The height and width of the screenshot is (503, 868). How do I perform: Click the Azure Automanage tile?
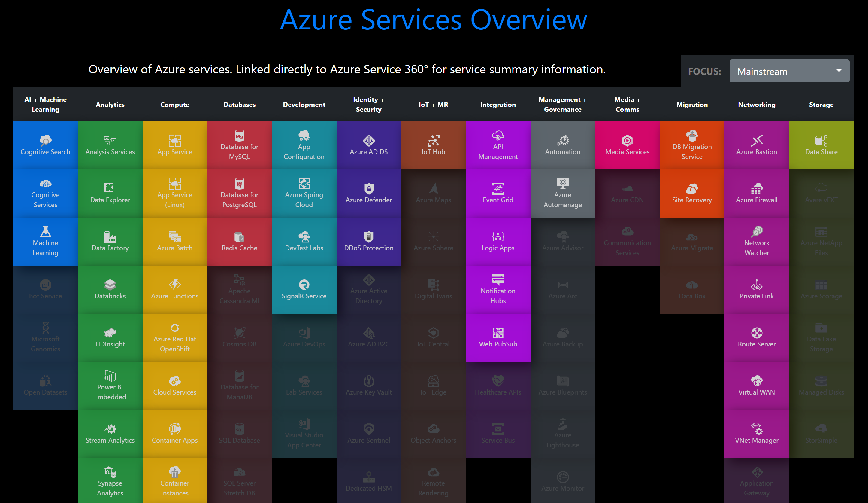pyautogui.click(x=563, y=194)
